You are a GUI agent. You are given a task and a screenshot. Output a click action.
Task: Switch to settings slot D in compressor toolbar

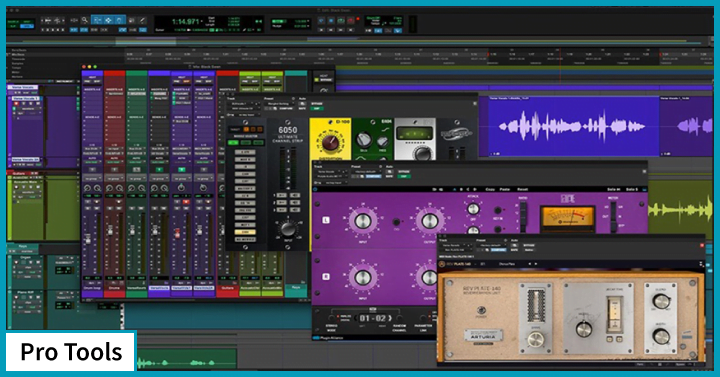pos(475,189)
